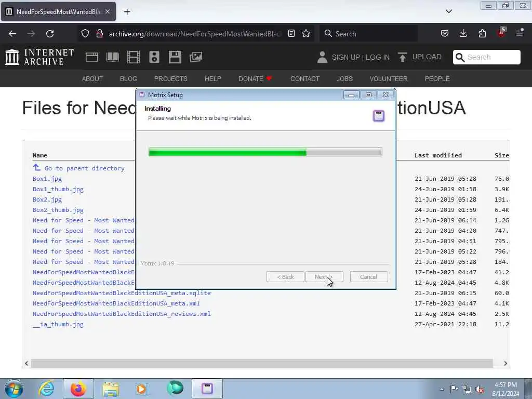Image resolution: width=532 pixels, height=399 pixels.
Task: Show hidden system tray icons arrow
Action: [x=442, y=389]
